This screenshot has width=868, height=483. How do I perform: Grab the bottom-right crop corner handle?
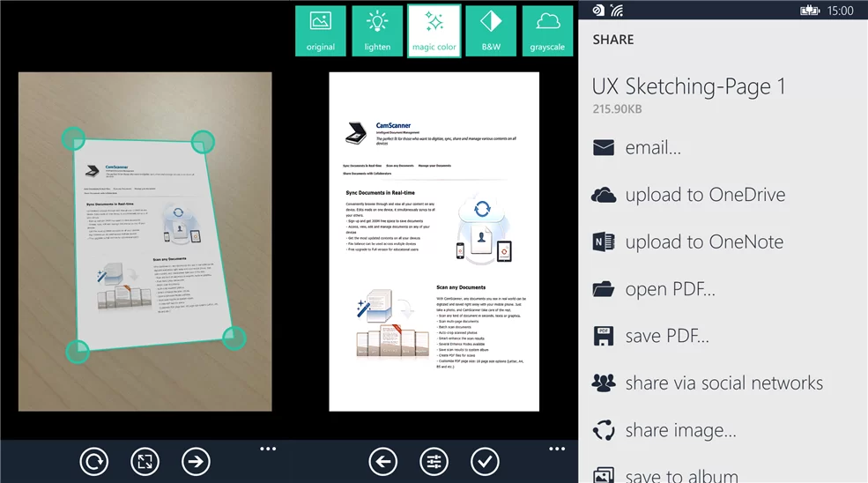tap(234, 338)
